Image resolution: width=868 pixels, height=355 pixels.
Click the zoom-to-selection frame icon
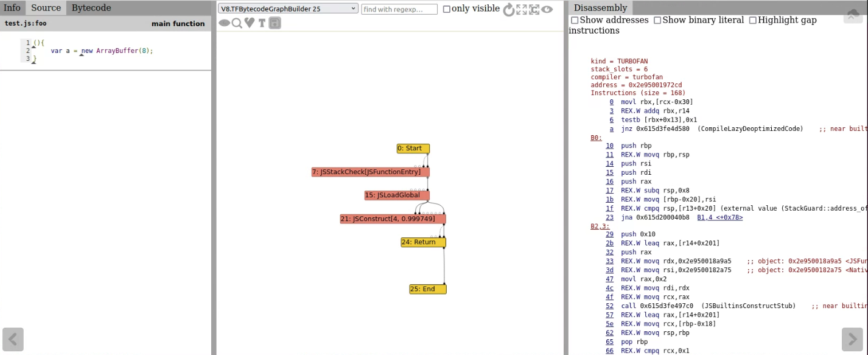(534, 9)
